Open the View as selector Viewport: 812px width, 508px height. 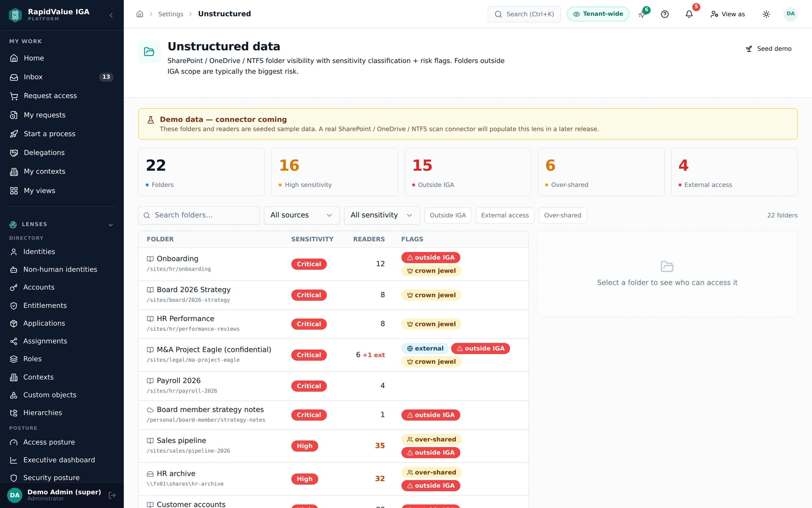(x=728, y=14)
